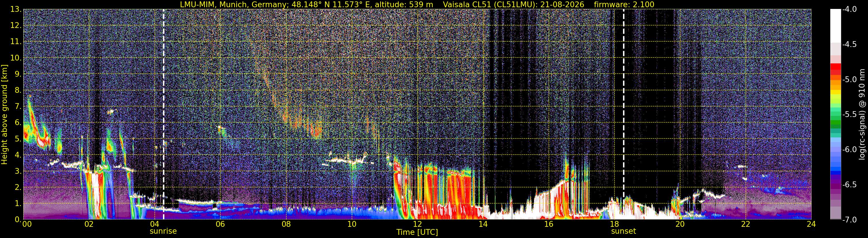
Task: Click the height tick '12.' on the y-axis
Action: coord(16,26)
